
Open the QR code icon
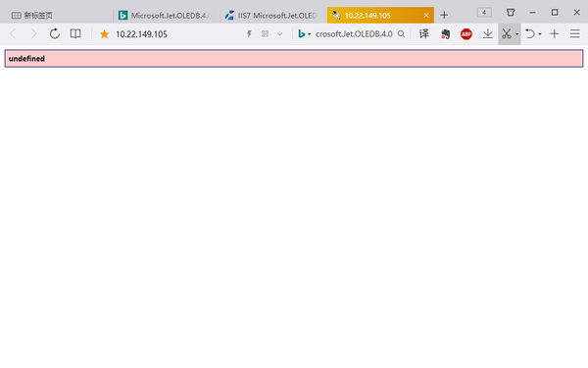266,33
